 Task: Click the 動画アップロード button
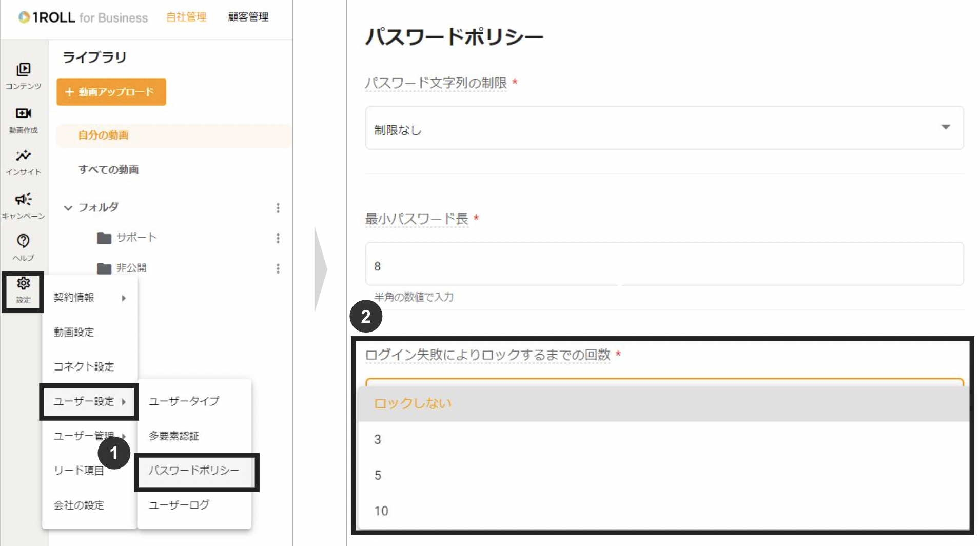[x=111, y=92]
